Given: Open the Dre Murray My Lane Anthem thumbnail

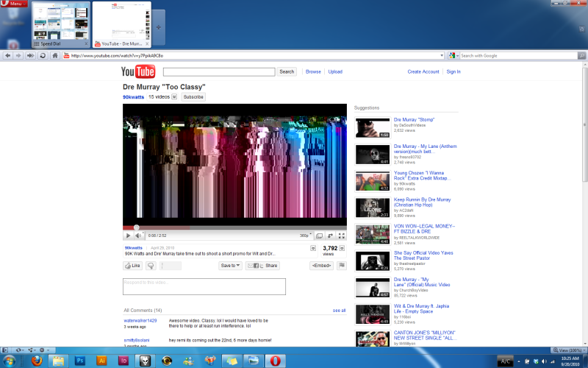Looking at the screenshot, I should (x=373, y=155).
